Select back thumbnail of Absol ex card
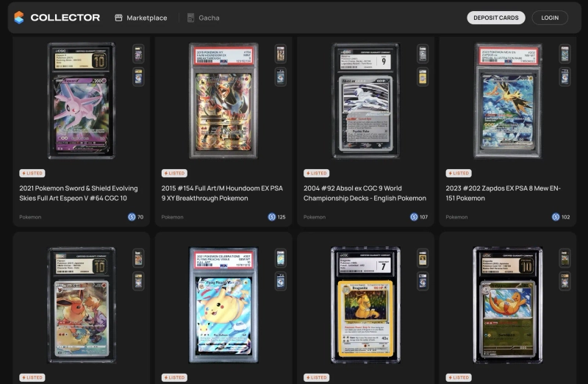This screenshot has height=384, width=588. tap(423, 77)
